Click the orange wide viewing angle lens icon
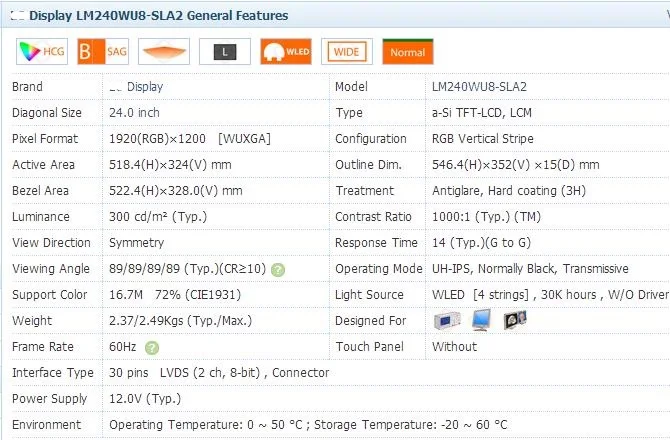 click(164, 52)
